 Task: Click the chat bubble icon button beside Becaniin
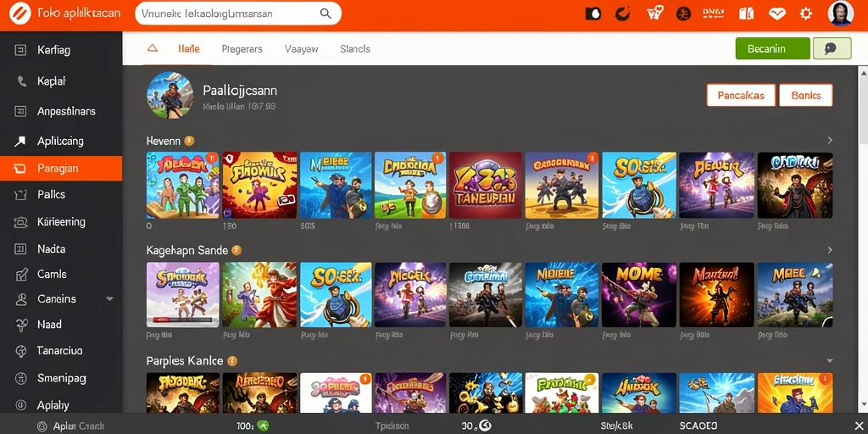click(x=832, y=48)
